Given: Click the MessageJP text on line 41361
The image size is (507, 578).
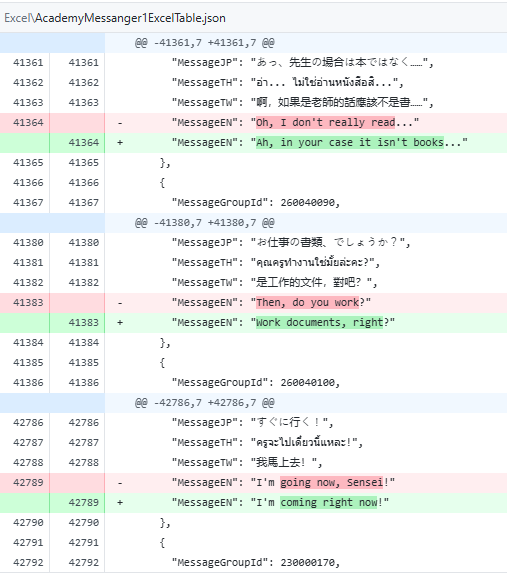Looking at the screenshot, I should 302,63.
